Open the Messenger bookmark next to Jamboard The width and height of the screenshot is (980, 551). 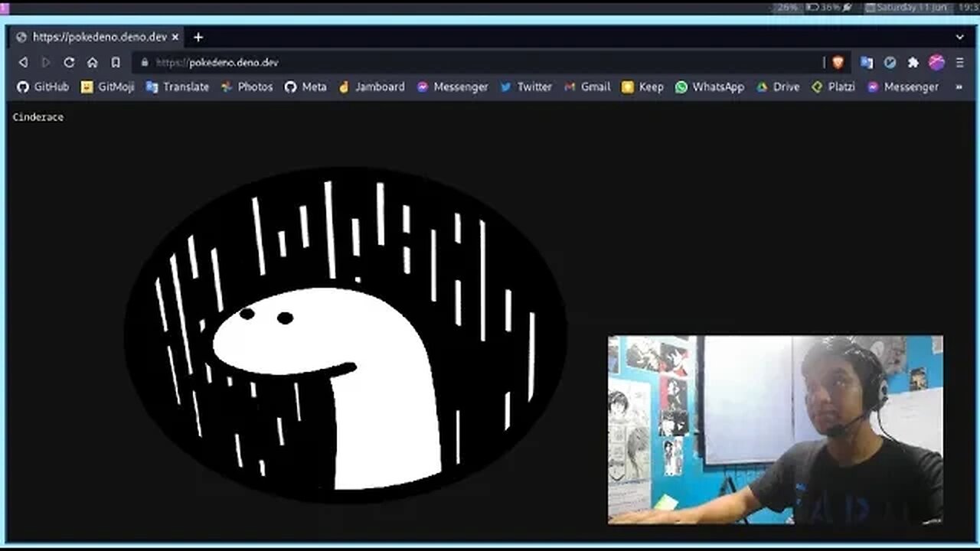pyautogui.click(x=452, y=87)
